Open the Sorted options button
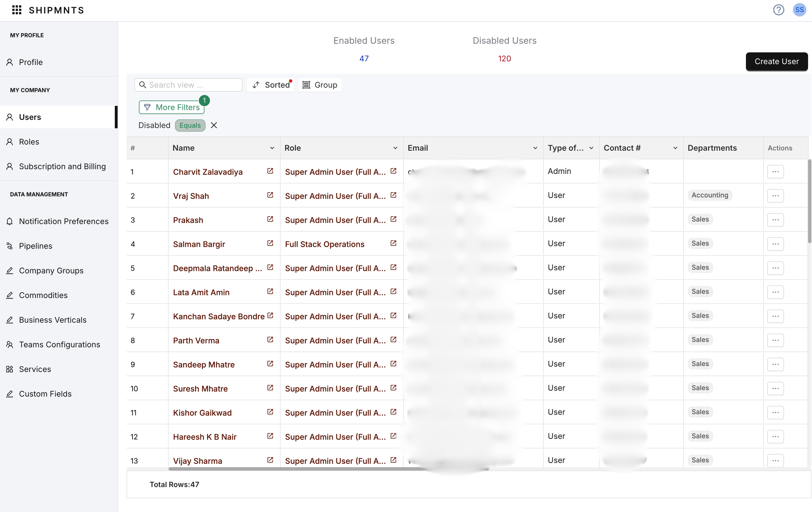 coord(271,85)
